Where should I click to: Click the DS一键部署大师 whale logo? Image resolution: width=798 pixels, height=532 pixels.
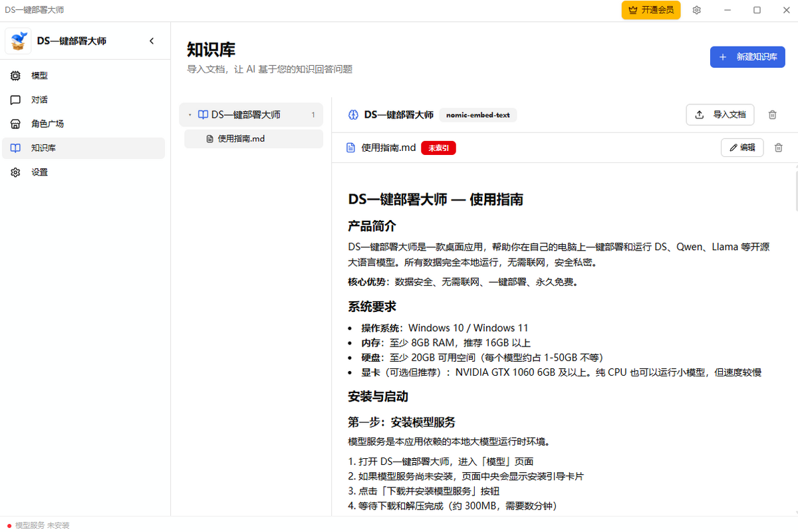(18, 41)
